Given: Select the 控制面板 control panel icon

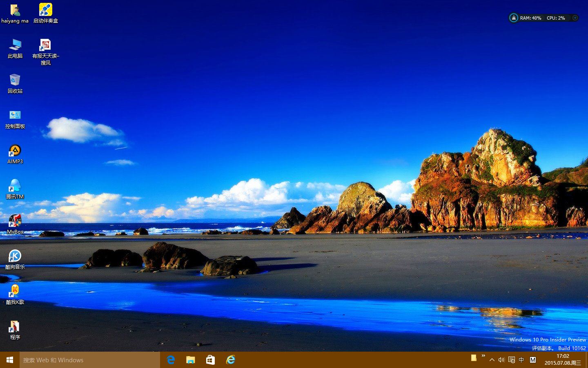Looking at the screenshot, I should [15, 119].
